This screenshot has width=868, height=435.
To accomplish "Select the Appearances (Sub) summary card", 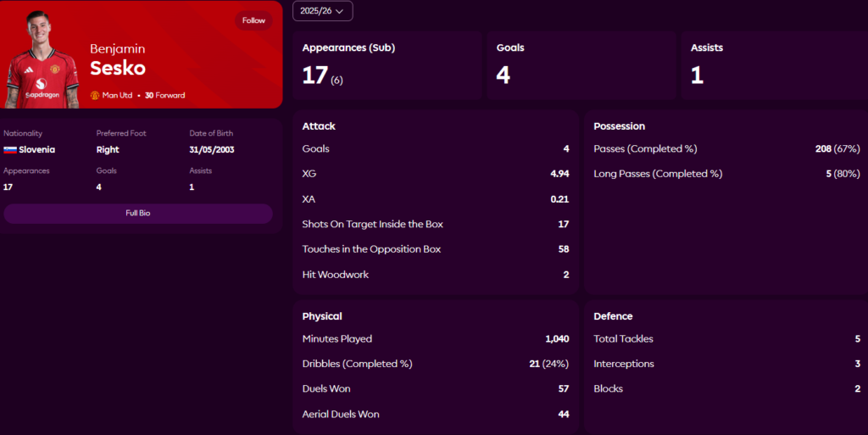I will click(387, 66).
